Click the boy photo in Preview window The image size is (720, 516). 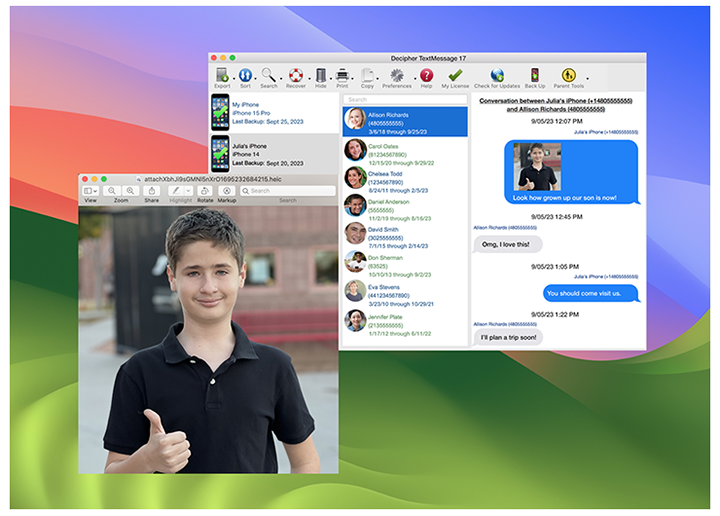(208, 340)
